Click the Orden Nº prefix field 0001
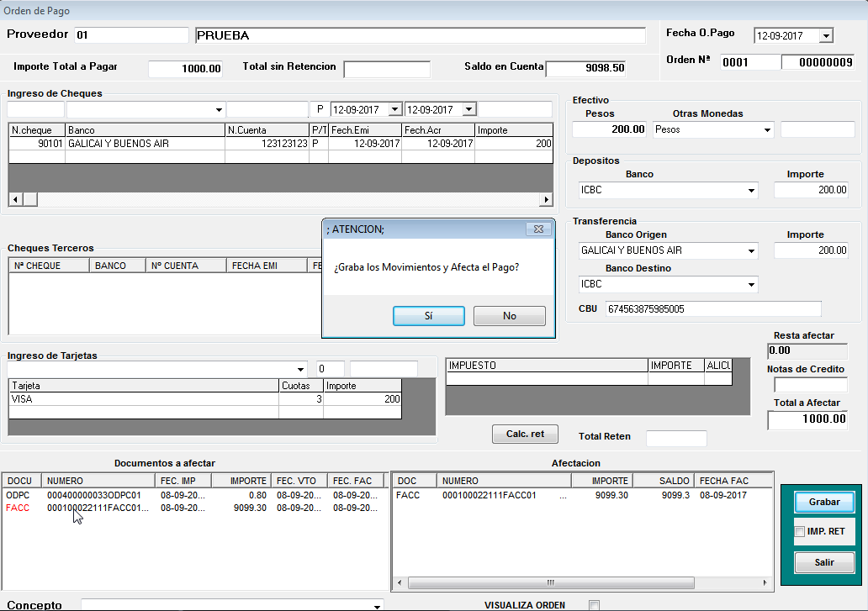The width and height of the screenshot is (868, 611). pyautogui.click(x=750, y=62)
